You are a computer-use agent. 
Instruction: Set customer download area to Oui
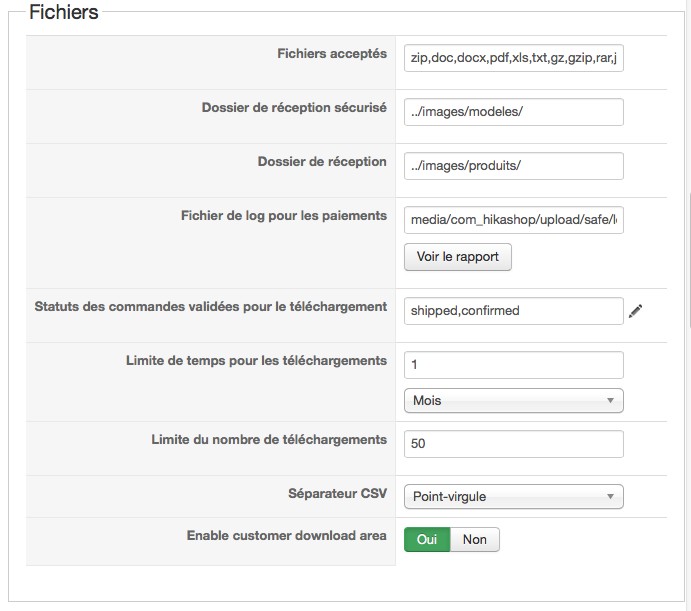point(427,539)
